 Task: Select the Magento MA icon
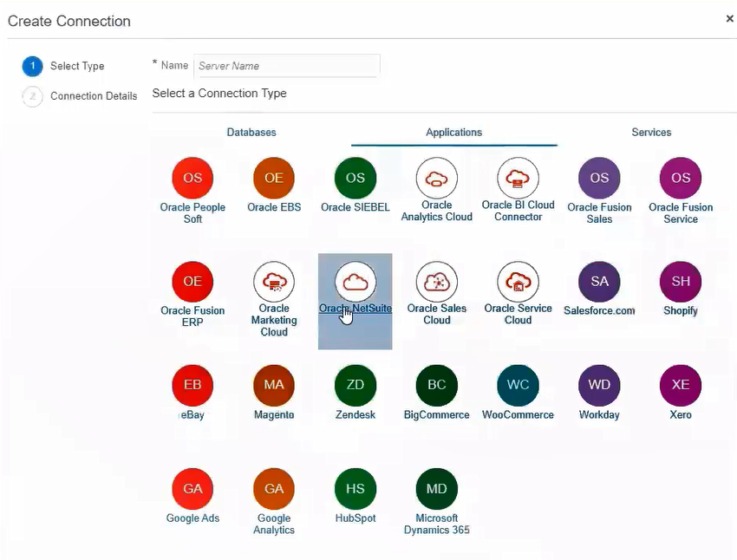274,385
